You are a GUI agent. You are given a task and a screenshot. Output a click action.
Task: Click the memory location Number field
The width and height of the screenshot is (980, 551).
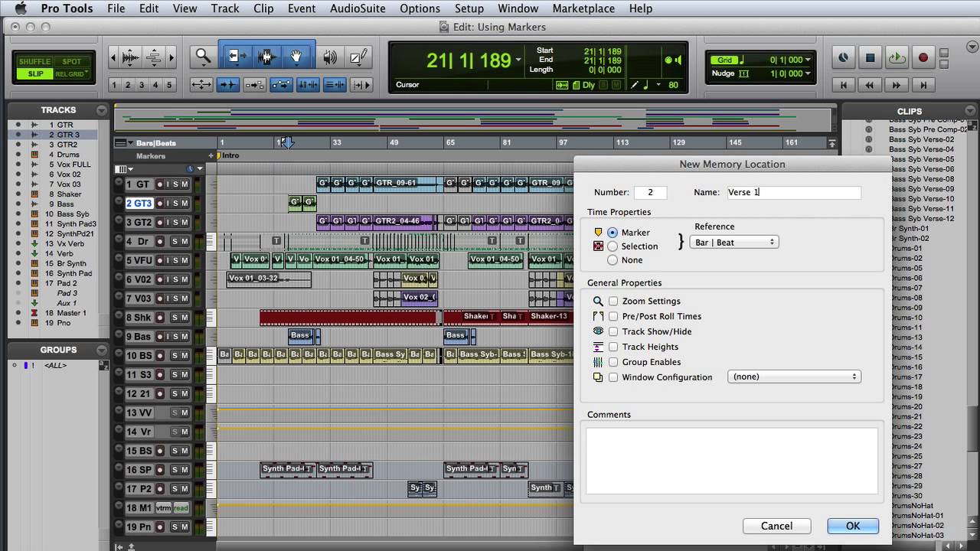pyautogui.click(x=650, y=192)
